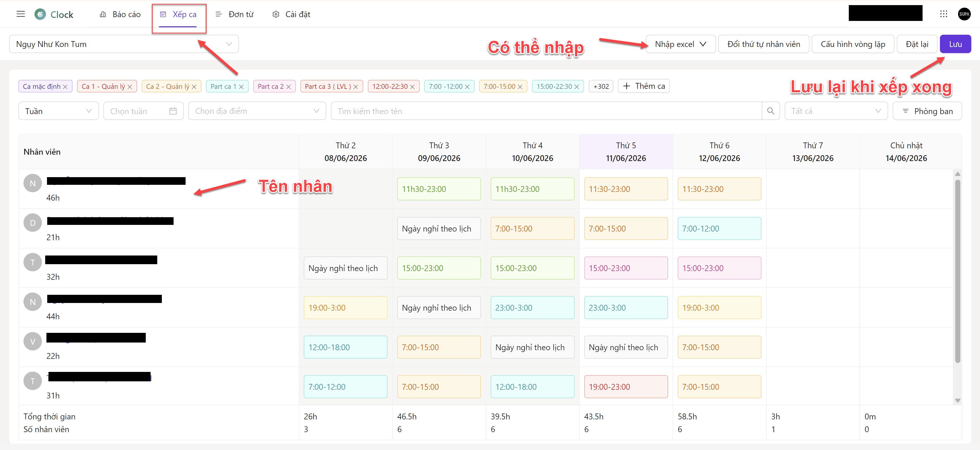Expand the +302 hidden shifts tag

[601, 86]
